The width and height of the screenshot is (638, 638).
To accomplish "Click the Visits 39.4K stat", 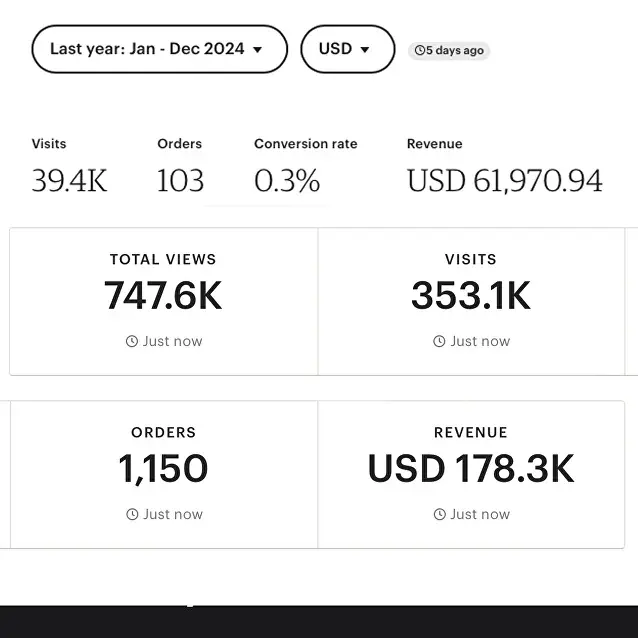I will click(x=69, y=167).
